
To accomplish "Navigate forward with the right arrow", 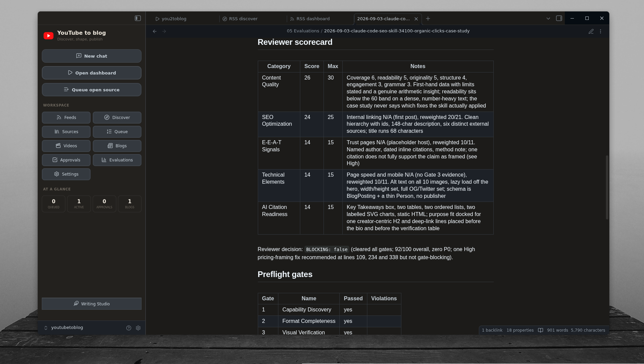I will point(164,31).
